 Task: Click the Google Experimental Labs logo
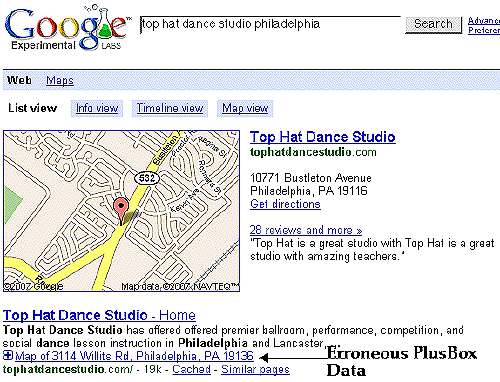click(67, 28)
